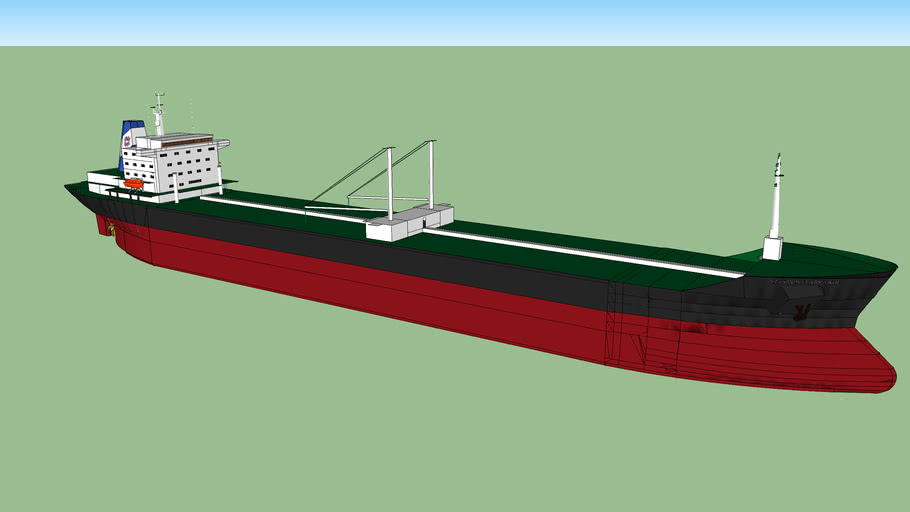The width and height of the screenshot is (910, 512).
Task: Select the red rudder at the stern
Action: click(x=104, y=226)
